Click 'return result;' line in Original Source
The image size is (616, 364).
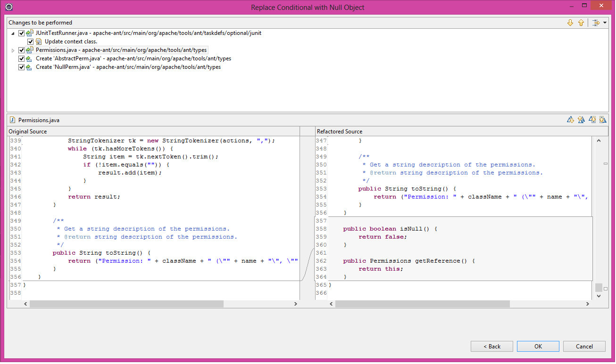click(x=94, y=197)
